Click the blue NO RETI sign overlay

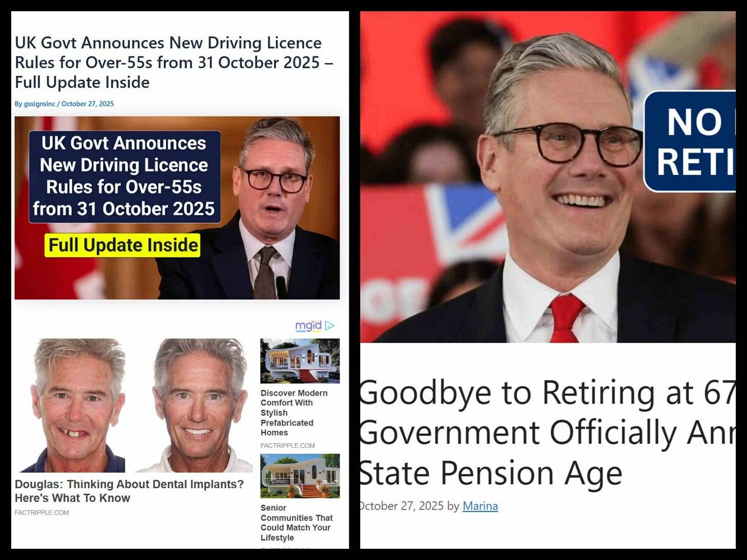click(690, 142)
